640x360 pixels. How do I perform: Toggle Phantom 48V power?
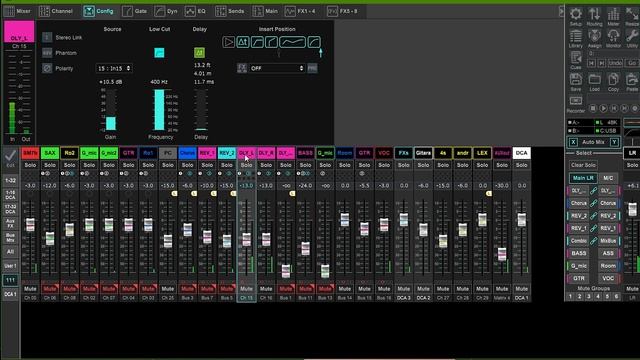pos(47,53)
